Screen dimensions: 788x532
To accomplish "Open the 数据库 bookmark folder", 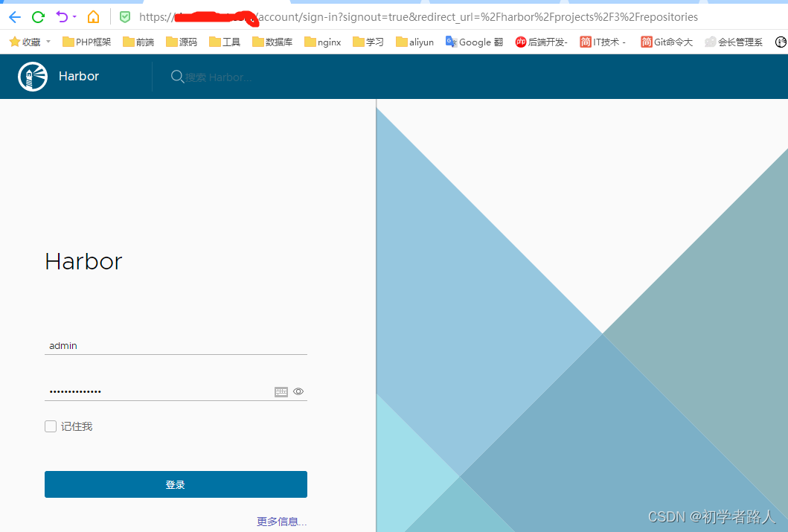I will (272, 42).
